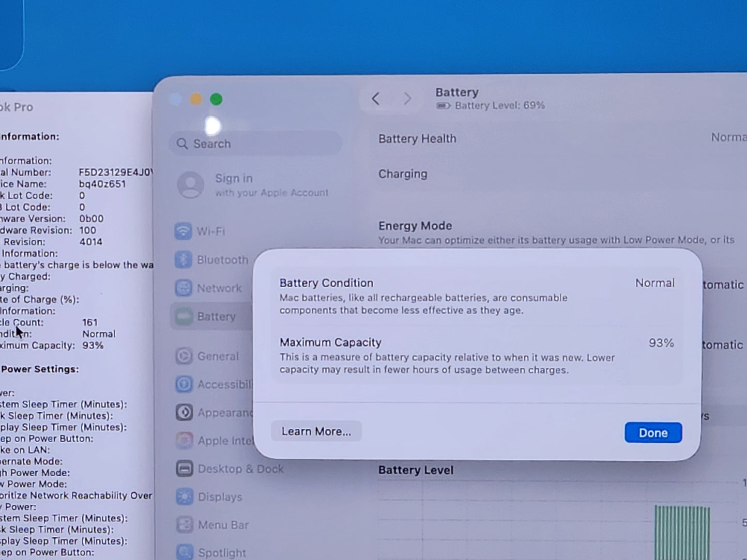The width and height of the screenshot is (747, 560).
Task: Click the Battery Level chart heading
Action: tap(416, 470)
